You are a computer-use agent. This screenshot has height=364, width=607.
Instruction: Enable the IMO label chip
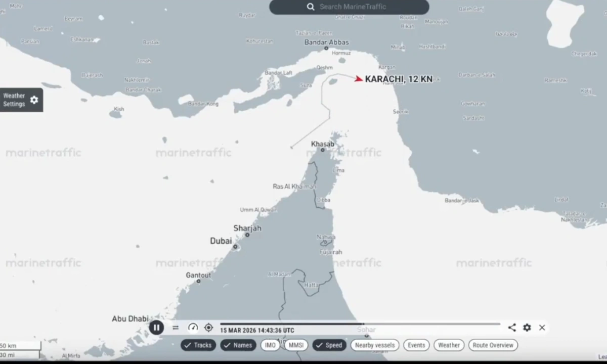271,345
